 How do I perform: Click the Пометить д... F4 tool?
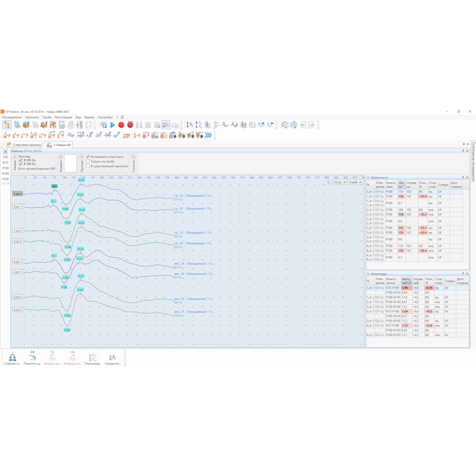(x=33, y=358)
